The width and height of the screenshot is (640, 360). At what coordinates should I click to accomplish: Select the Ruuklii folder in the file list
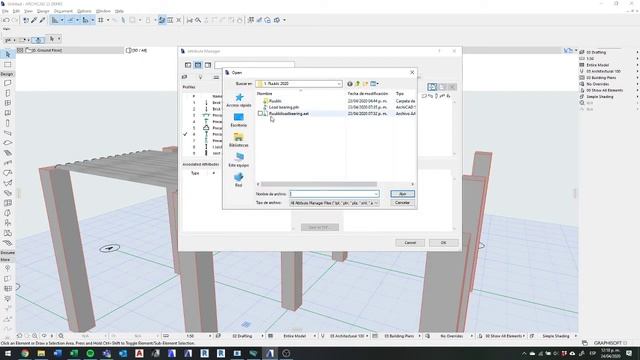275,101
